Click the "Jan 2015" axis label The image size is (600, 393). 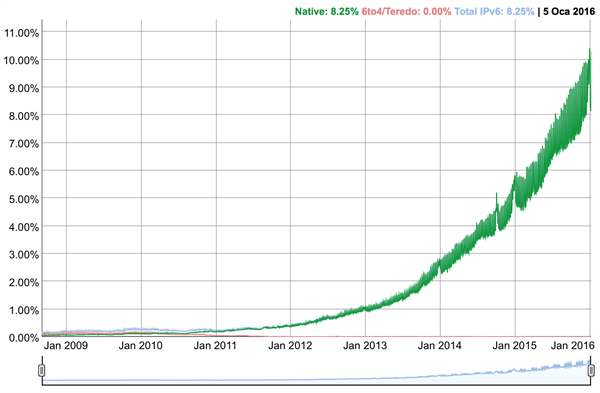click(515, 346)
